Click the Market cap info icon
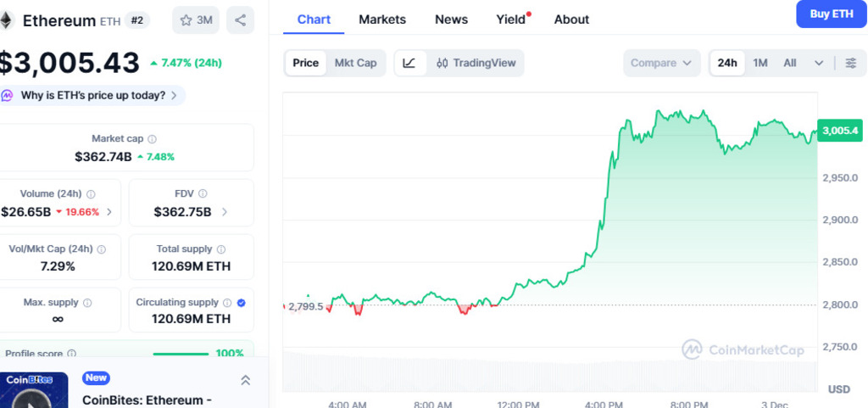 tap(153, 139)
